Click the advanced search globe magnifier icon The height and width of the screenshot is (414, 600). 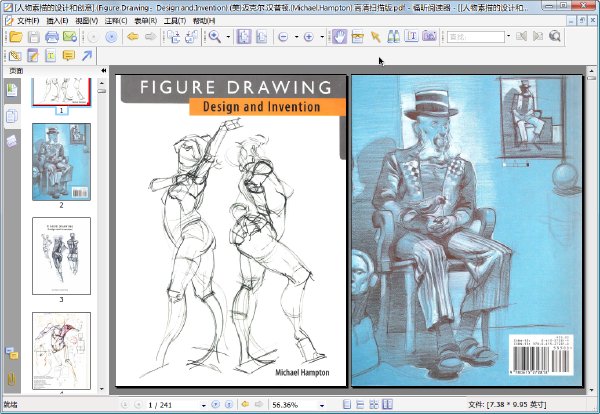tap(555, 37)
